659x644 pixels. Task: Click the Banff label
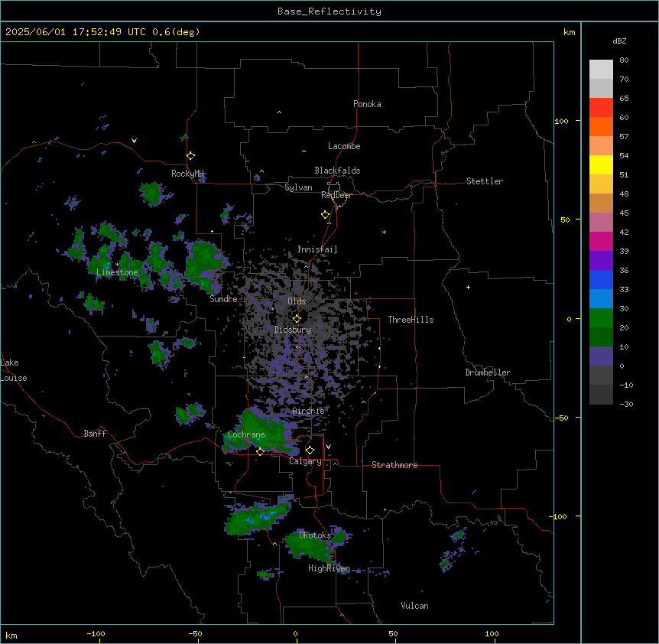click(x=95, y=434)
